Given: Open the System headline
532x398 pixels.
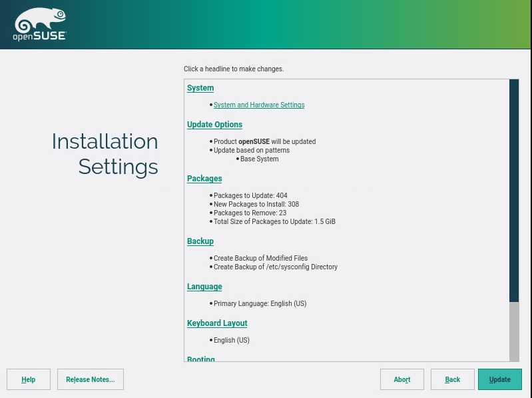Looking at the screenshot, I should (200, 88).
